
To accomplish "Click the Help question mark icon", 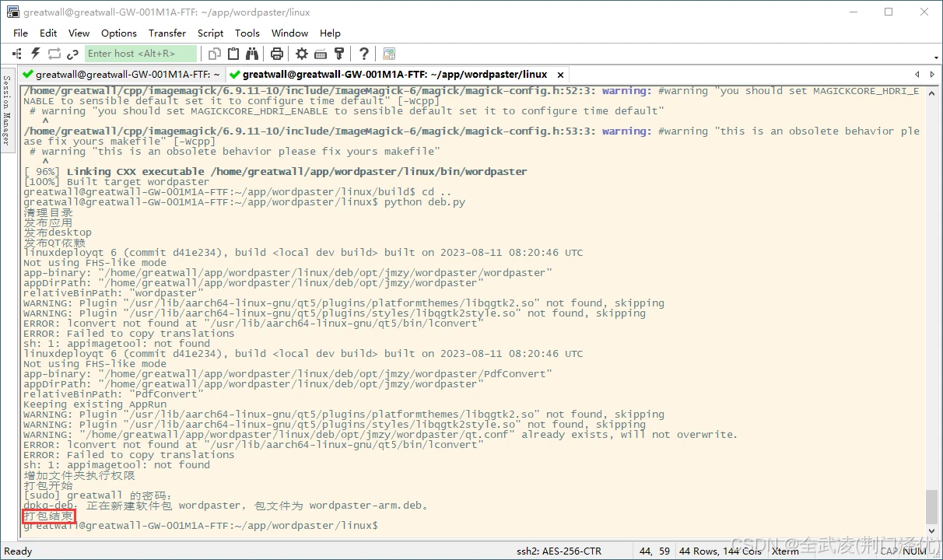I will click(x=363, y=54).
